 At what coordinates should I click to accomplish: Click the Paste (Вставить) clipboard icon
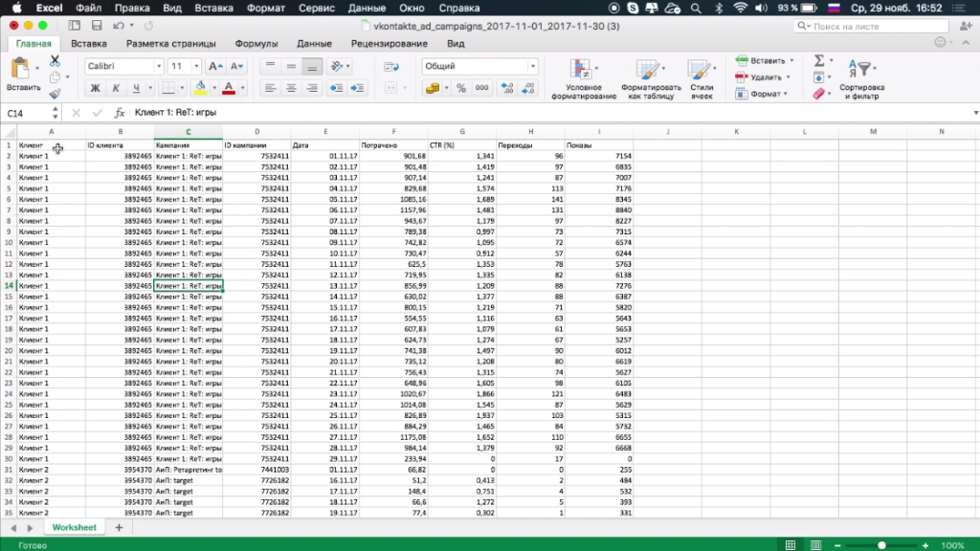[x=20, y=69]
